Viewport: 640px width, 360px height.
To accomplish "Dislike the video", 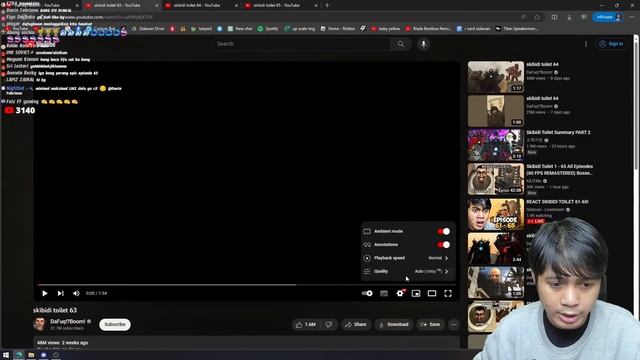I will coord(329,324).
